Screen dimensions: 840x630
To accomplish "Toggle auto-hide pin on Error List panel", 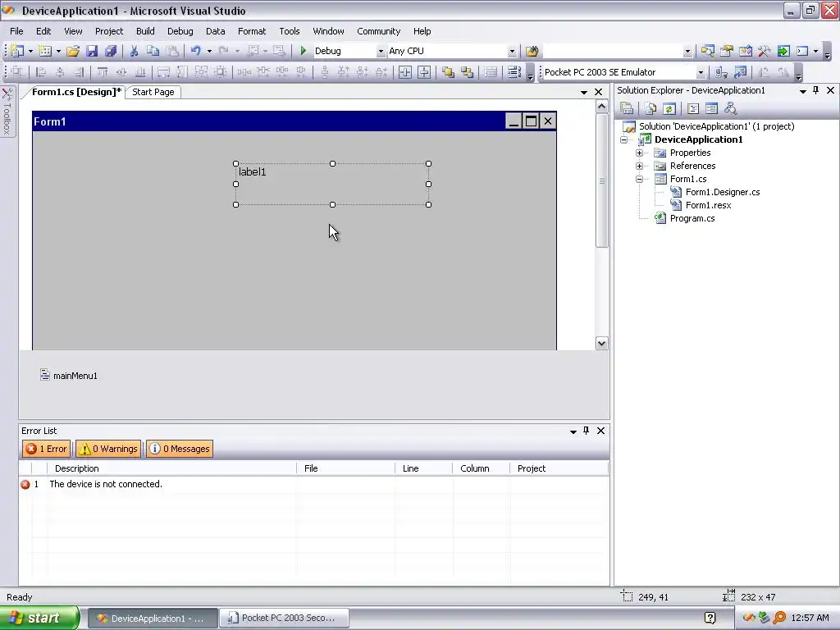I will [x=586, y=431].
